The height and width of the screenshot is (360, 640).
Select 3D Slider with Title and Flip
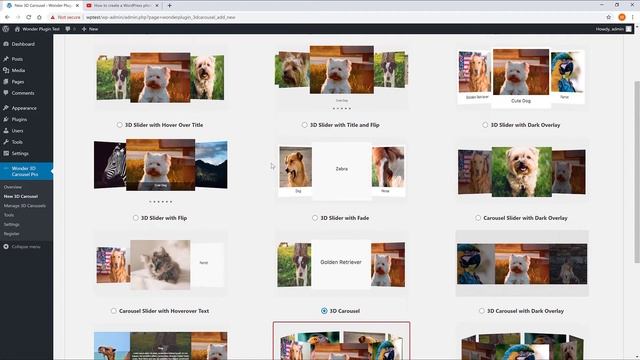pos(304,125)
